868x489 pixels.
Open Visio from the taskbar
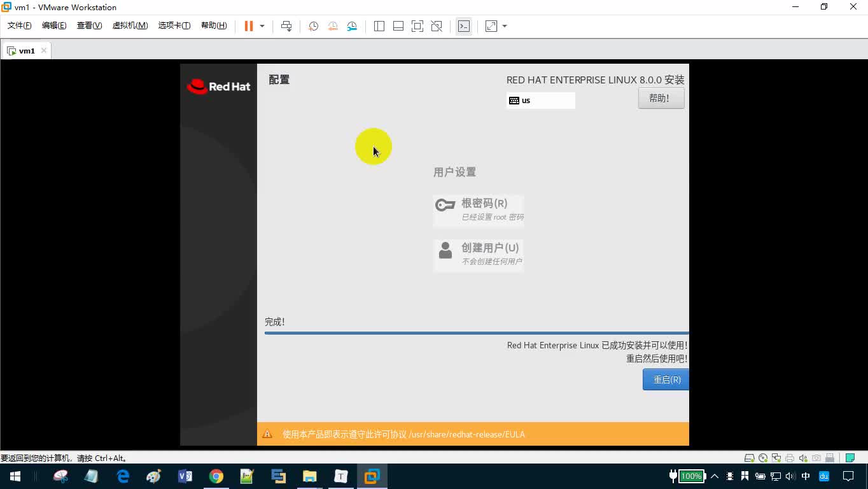(x=185, y=476)
